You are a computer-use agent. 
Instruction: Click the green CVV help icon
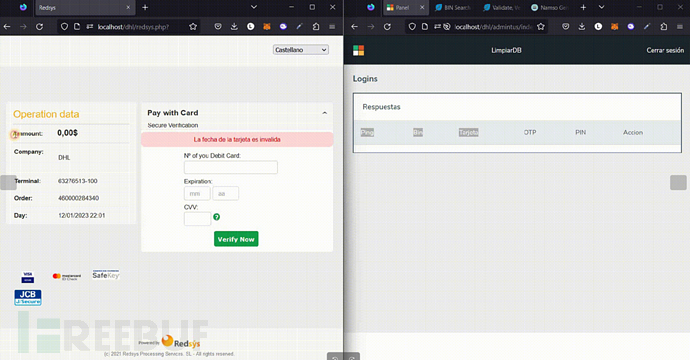click(x=217, y=217)
